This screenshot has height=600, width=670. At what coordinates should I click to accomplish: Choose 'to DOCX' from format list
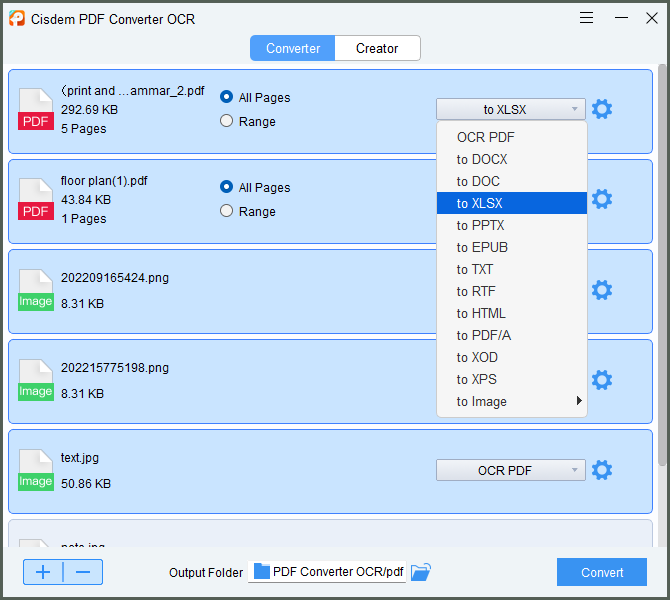pyautogui.click(x=482, y=159)
